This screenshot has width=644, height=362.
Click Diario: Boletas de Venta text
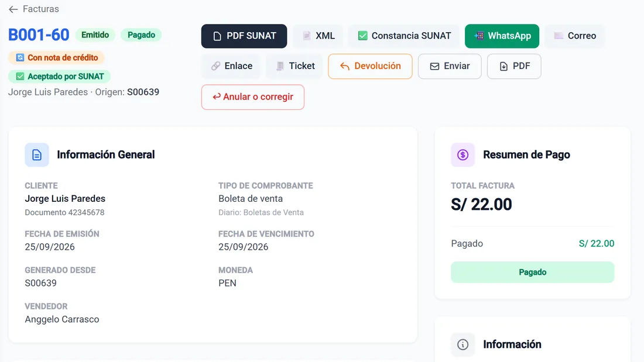pyautogui.click(x=261, y=213)
